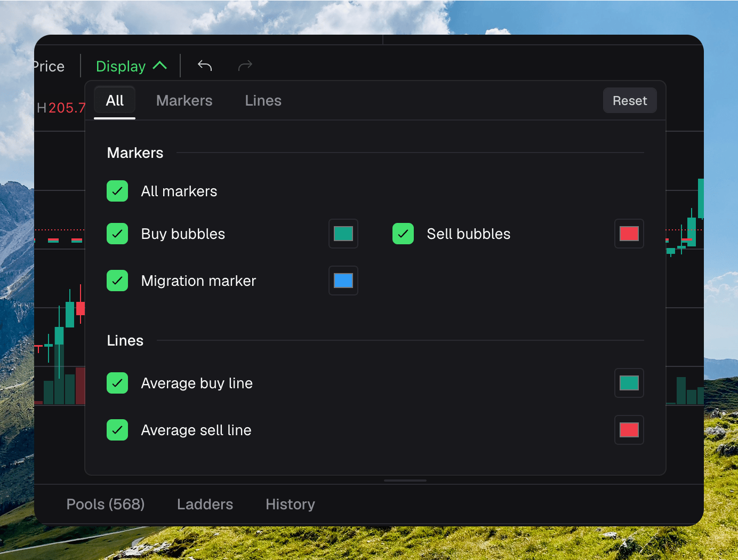Open the Pools (568) tab
Image resolution: width=738 pixels, height=560 pixels.
pyautogui.click(x=106, y=505)
